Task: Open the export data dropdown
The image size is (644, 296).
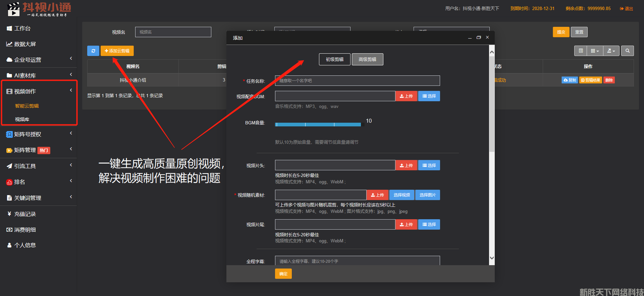Action: coord(611,51)
